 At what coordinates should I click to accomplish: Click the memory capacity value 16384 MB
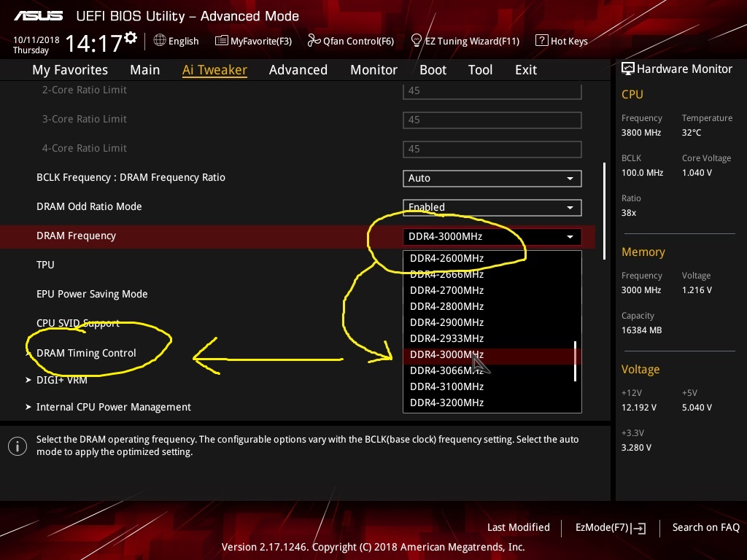click(641, 330)
